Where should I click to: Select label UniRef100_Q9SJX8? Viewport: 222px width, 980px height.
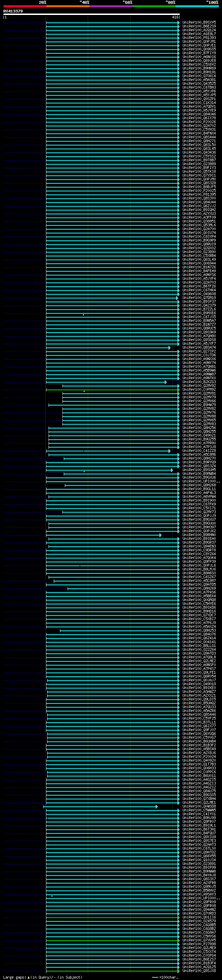tap(199, 971)
